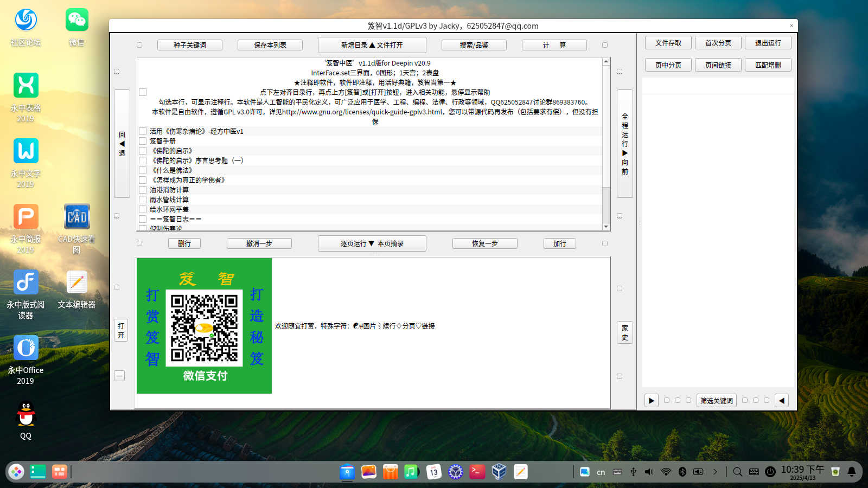Viewport: 868px width, 488px height.
Task: Click the list scrollbar down arrow
Action: coord(606,227)
